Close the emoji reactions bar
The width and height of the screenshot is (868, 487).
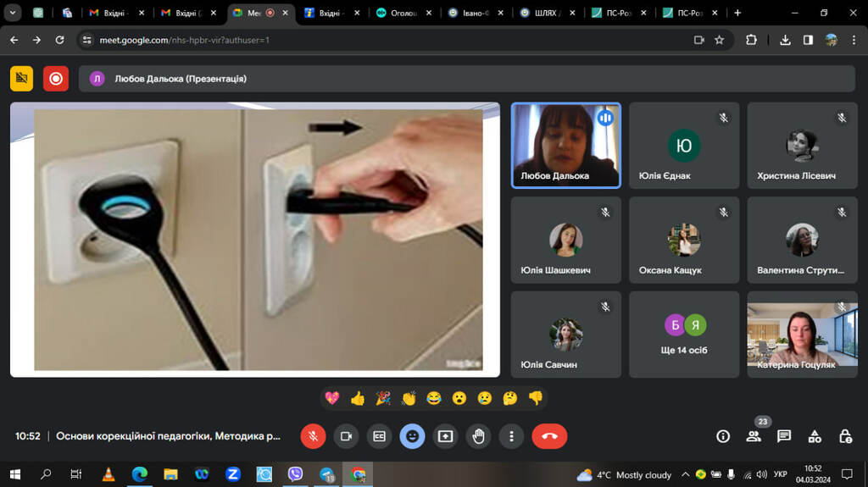click(x=412, y=436)
